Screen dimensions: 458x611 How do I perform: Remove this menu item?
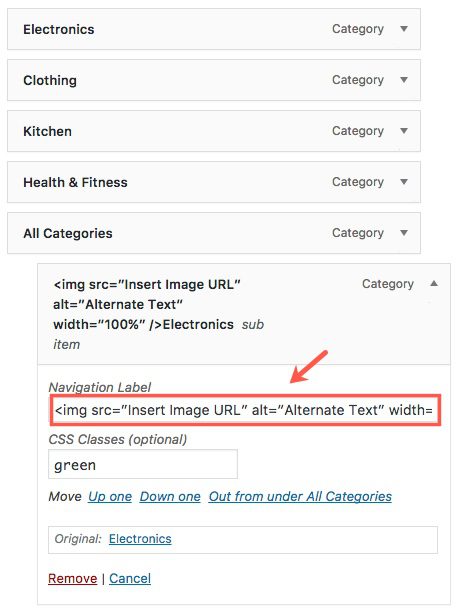73,579
